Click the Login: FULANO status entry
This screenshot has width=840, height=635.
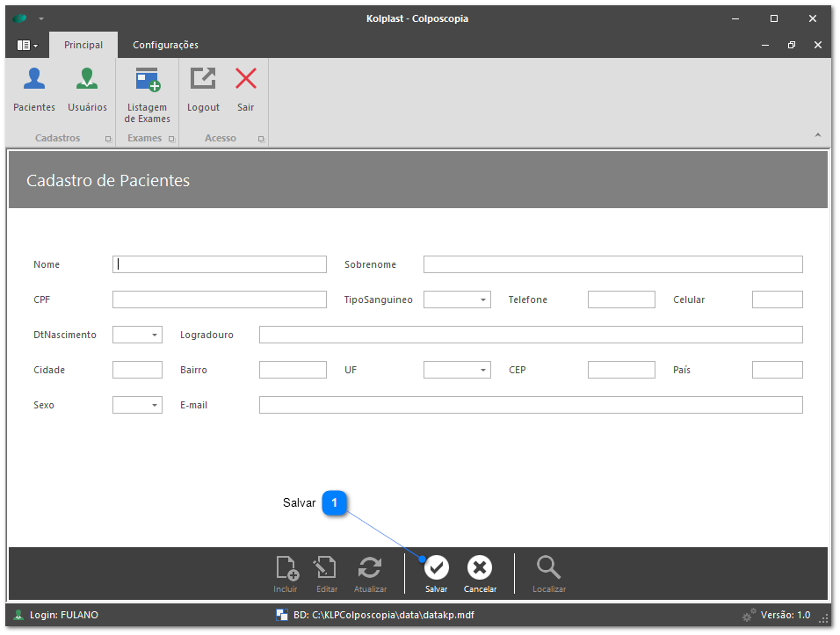(64, 615)
